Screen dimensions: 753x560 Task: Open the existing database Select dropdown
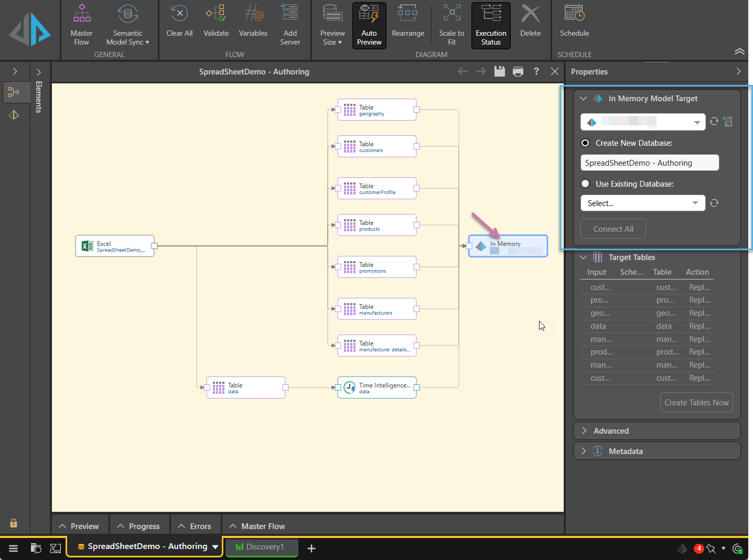point(642,203)
